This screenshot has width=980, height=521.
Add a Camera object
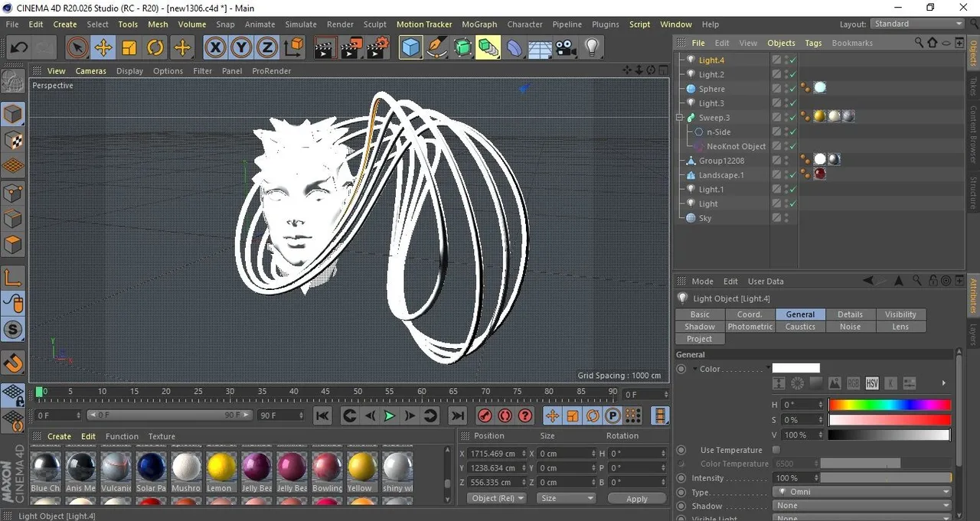pyautogui.click(x=566, y=48)
